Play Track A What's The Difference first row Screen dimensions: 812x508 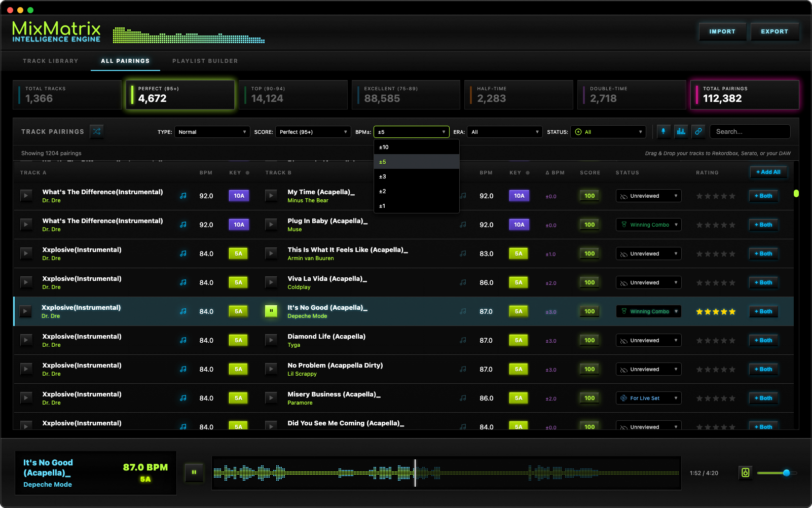tap(26, 195)
